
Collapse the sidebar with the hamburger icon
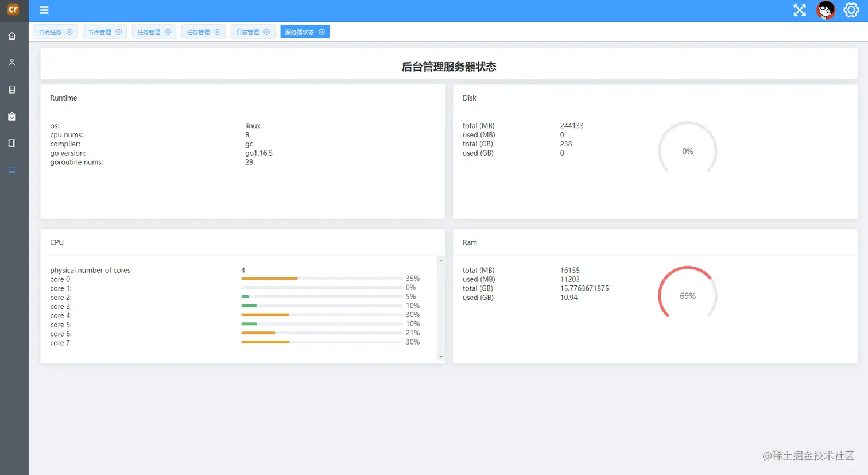(x=44, y=10)
